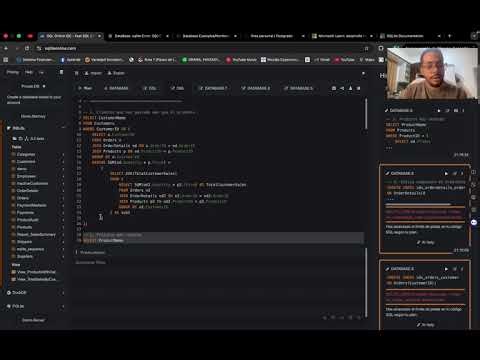
Task: Select the Report_SalesSummary table in sidebar
Action: pyautogui.click(x=36, y=234)
